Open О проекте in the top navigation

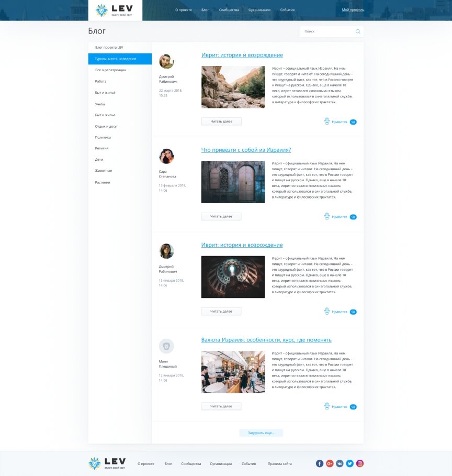pyautogui.click(x=184, y=10)
